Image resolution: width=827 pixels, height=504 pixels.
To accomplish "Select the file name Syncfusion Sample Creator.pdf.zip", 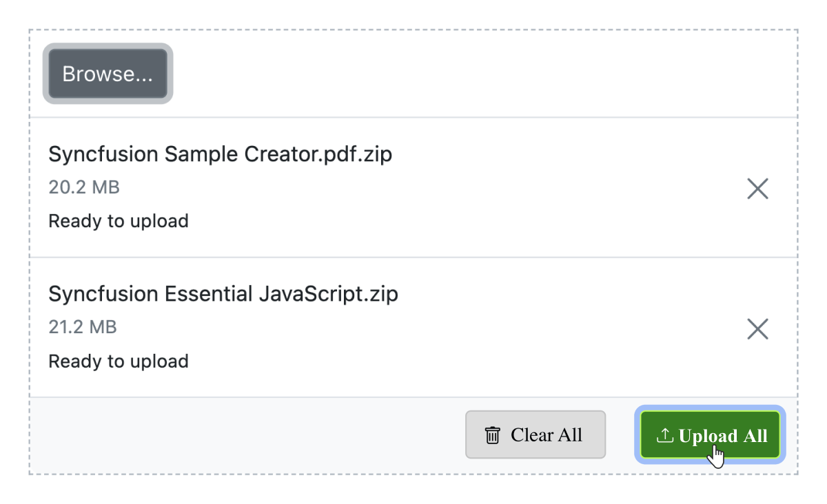I will coord(220,154).
